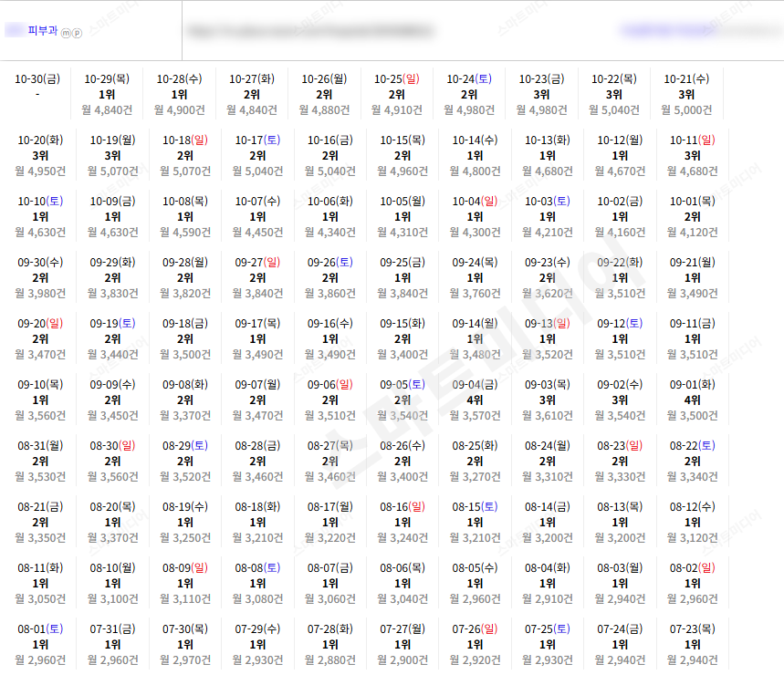Open the 피부과 keyword link
Image resolution: width=784 pixels, height=675 pixels.
coord(43,31)
